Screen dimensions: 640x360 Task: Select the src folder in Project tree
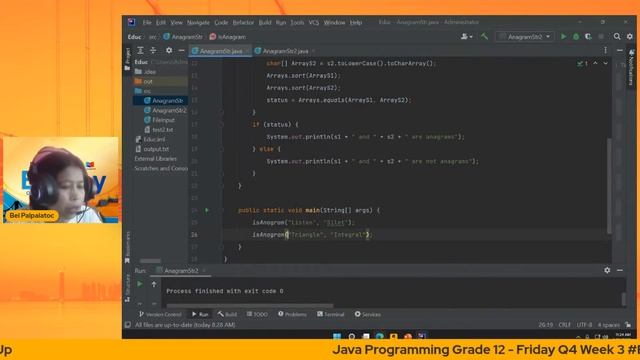click(x=147, y=91)
